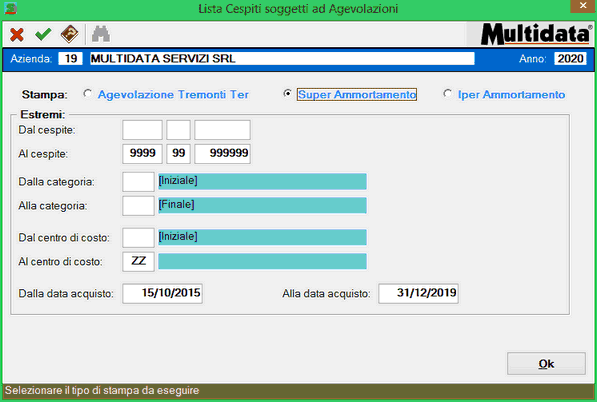Viewport: 597px width, 402px height.
Task: Choose Iper Ammortamento radio option
Action: coord(448,93)
